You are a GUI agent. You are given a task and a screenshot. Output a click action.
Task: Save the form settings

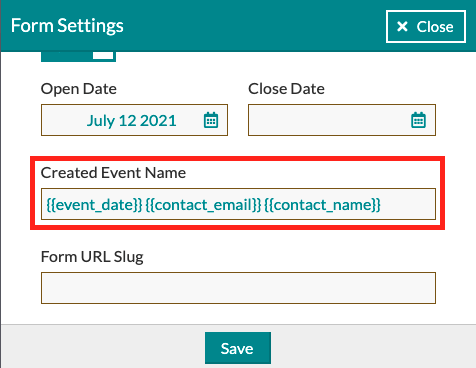[x=238, y=348]
